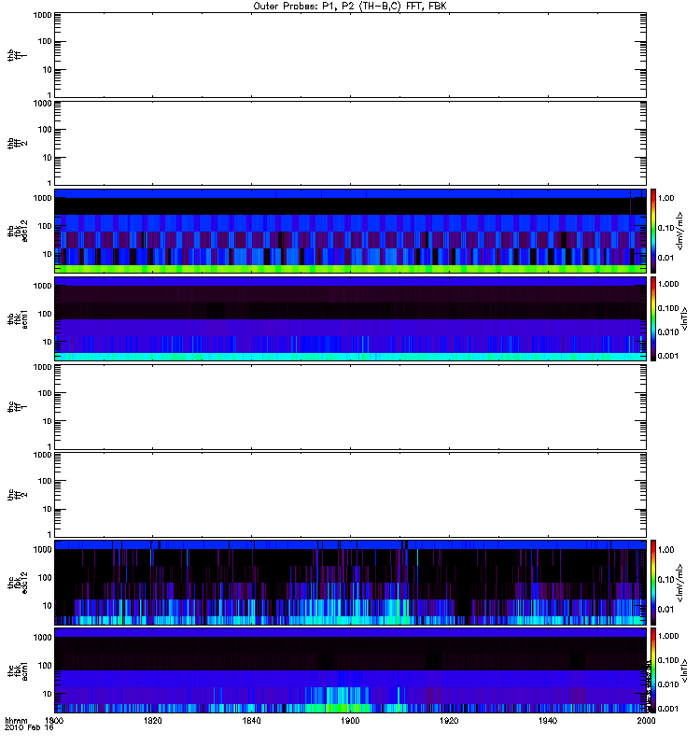Click the "1000" tick of thc fff 1

42,367
